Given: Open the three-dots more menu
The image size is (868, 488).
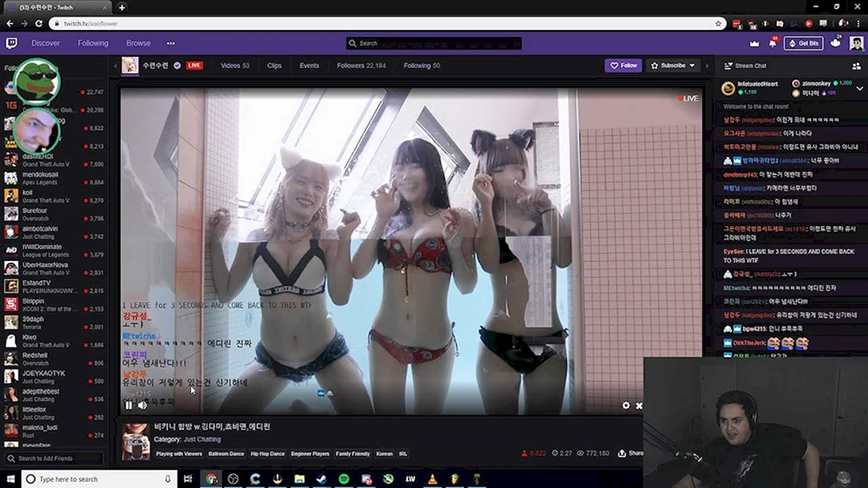Looking at the screenshot, I should 170,43.
